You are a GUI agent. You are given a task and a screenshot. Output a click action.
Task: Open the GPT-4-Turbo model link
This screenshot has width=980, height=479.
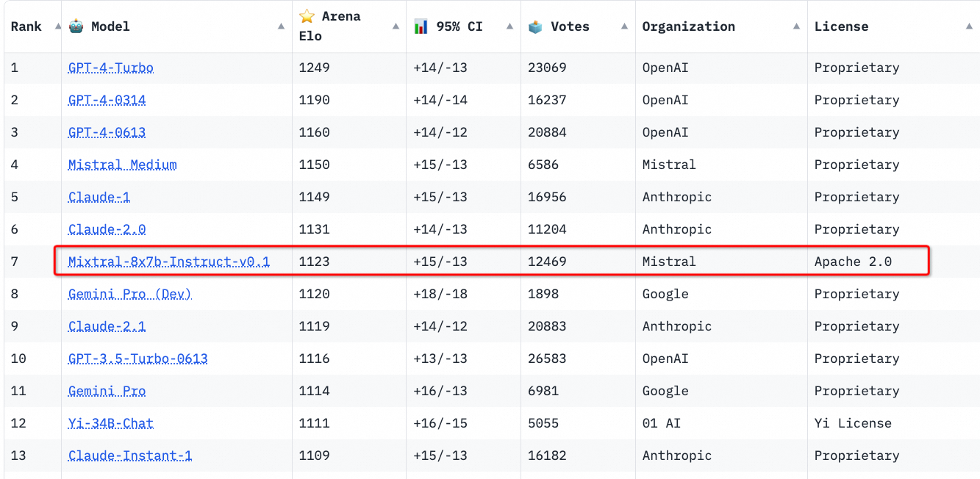point(111,68)
